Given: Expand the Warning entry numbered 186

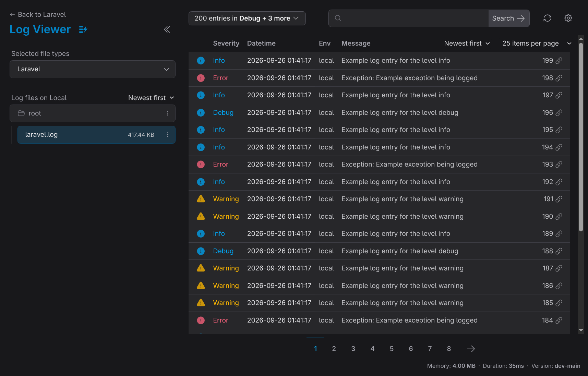Looking at the screenshot, I should 379,286.
